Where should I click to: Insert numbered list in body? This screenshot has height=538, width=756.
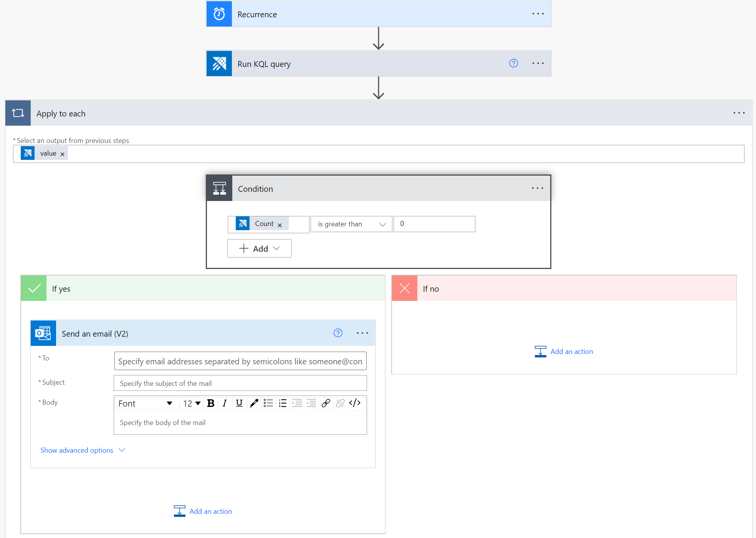pyautogui.click(x=283, y=403)
